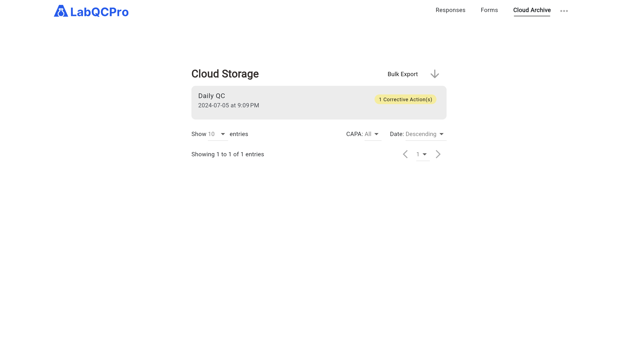Click the LabQCPro brand name text

tap(99, 12)
